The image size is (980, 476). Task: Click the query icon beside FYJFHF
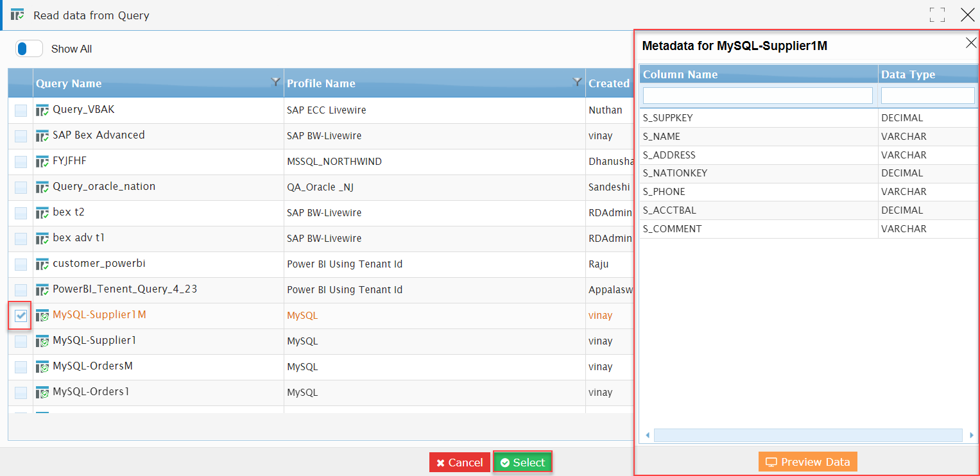click(x=42, y=162)
